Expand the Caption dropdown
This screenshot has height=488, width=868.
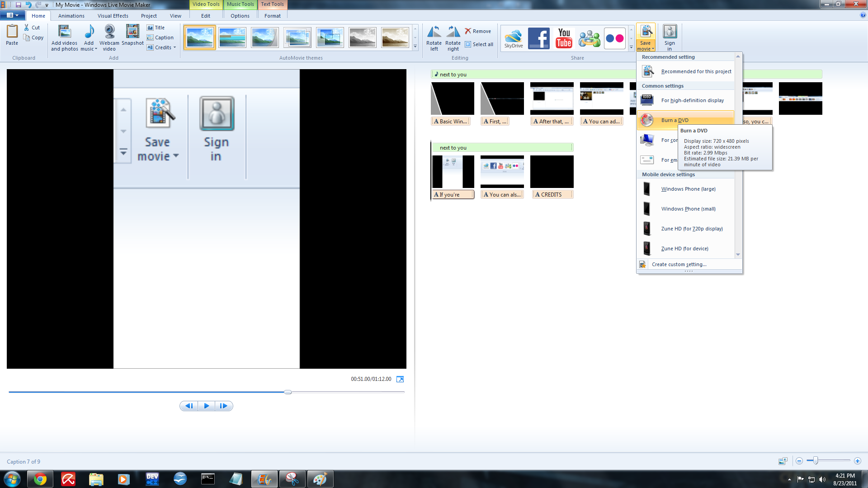point(161,38)
